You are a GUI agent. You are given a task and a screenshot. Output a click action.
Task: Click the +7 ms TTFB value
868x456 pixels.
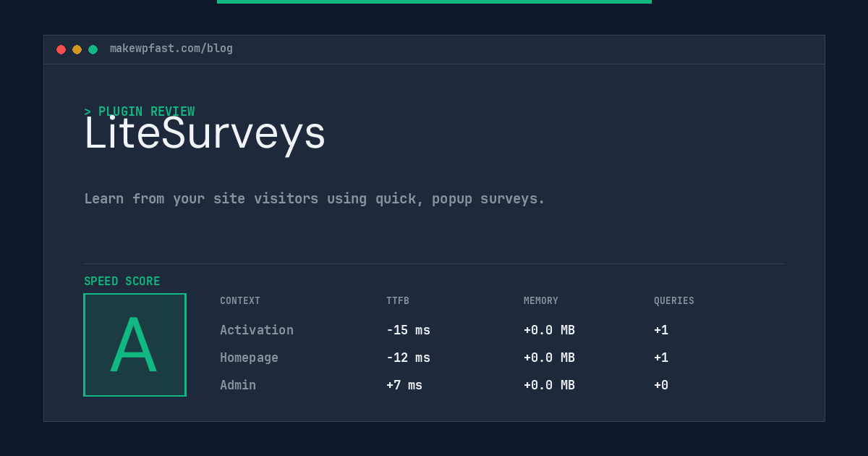click(x=404, y=385)
